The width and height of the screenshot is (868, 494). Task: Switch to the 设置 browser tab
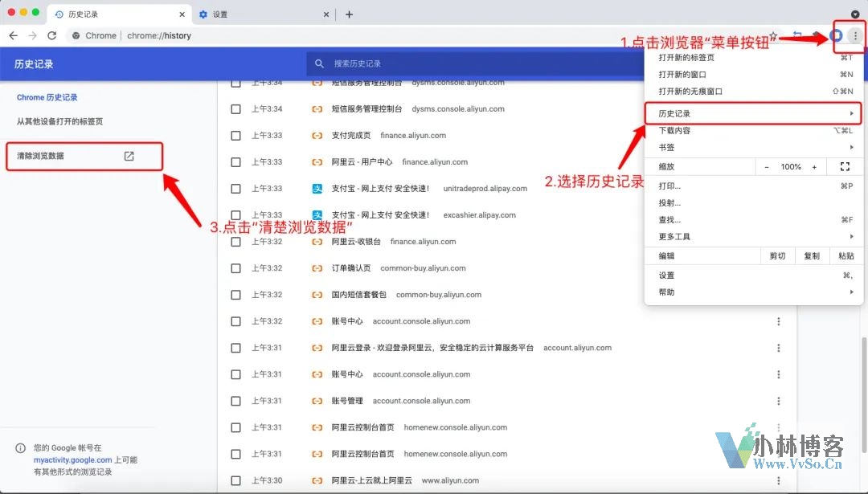tap(264, 14)
